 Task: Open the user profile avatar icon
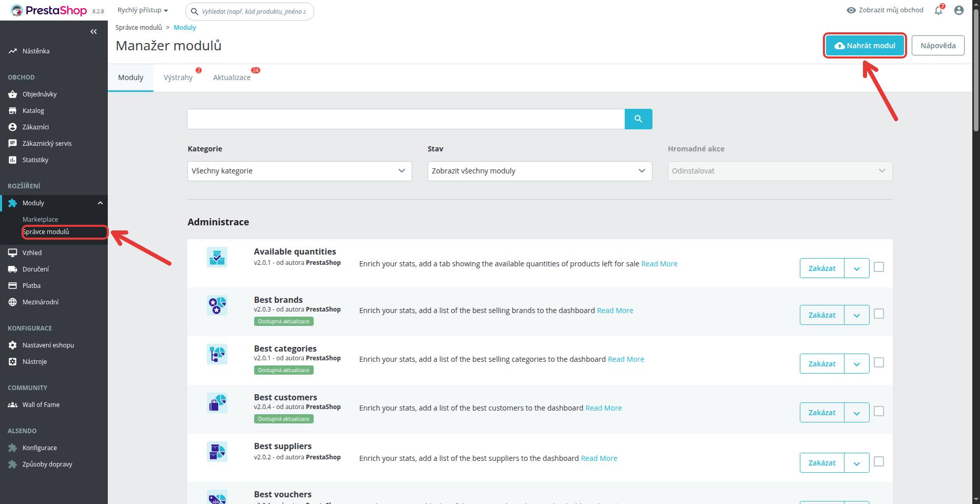[x=959, y=10]
